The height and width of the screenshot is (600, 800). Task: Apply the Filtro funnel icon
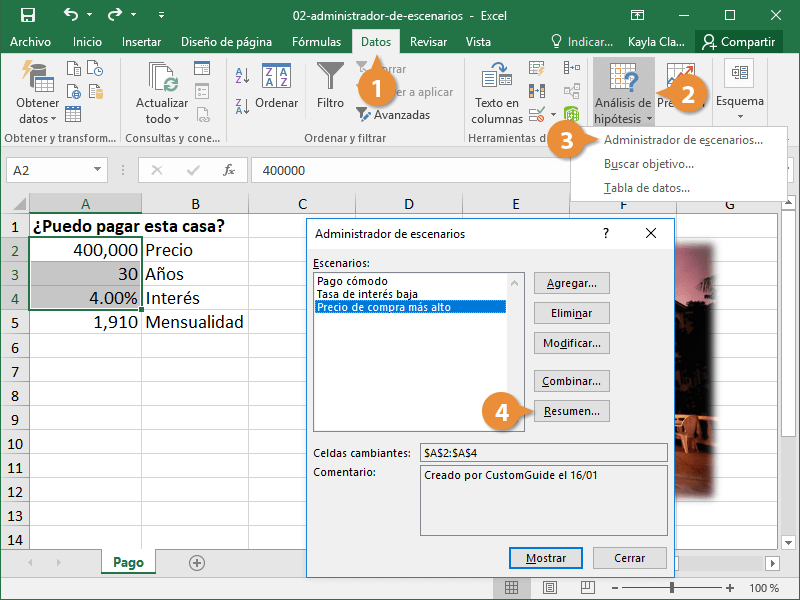[x=330, y=85]
